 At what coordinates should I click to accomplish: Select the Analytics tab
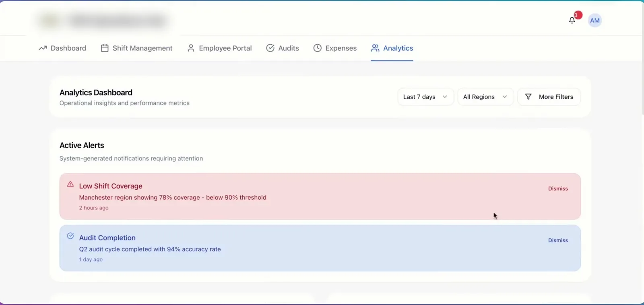click(392, 48)
